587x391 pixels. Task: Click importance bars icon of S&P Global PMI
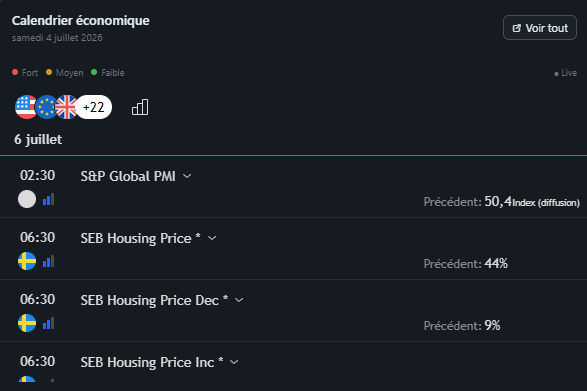coord(48,199)
